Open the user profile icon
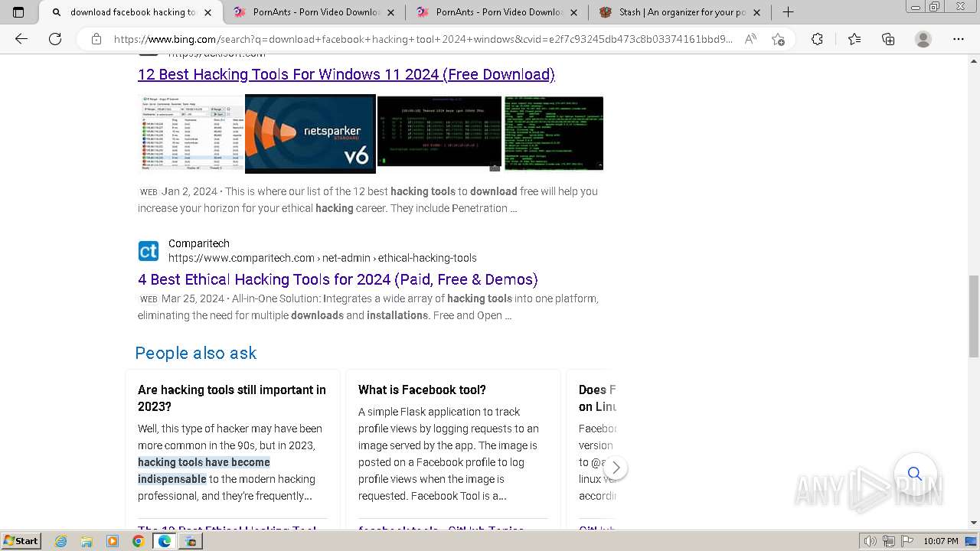This screenshot has height=551, width=980. [923, 39]
